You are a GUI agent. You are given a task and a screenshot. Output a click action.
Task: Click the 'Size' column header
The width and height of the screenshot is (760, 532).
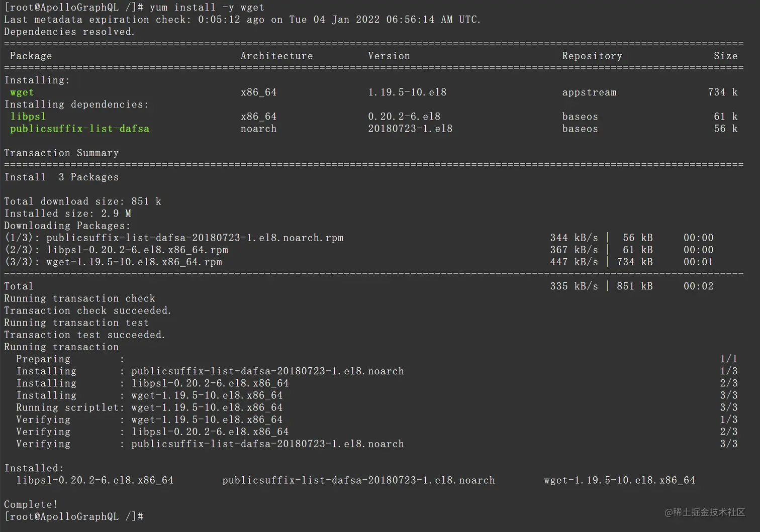tap(726, 56)
